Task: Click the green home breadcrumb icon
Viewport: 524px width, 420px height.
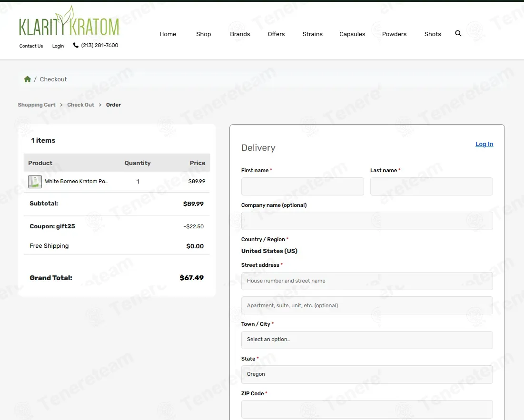Action: pyautogui.click(x=28, y=79)
